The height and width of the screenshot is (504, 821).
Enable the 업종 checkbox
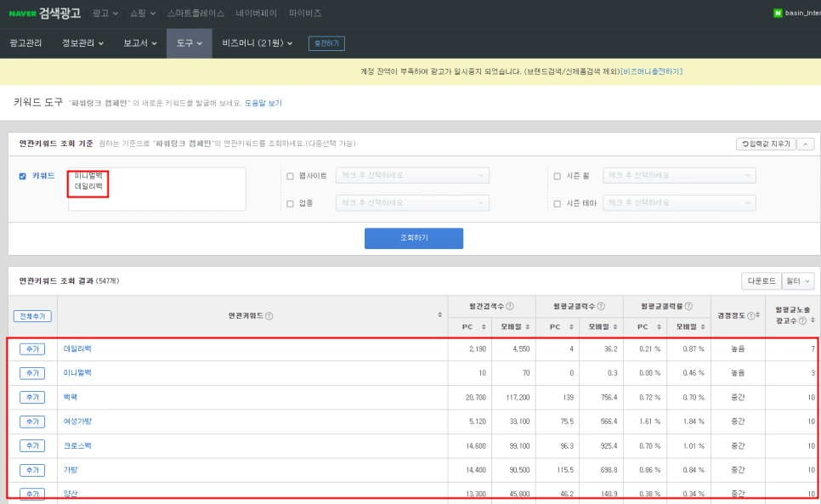(290, 204)
